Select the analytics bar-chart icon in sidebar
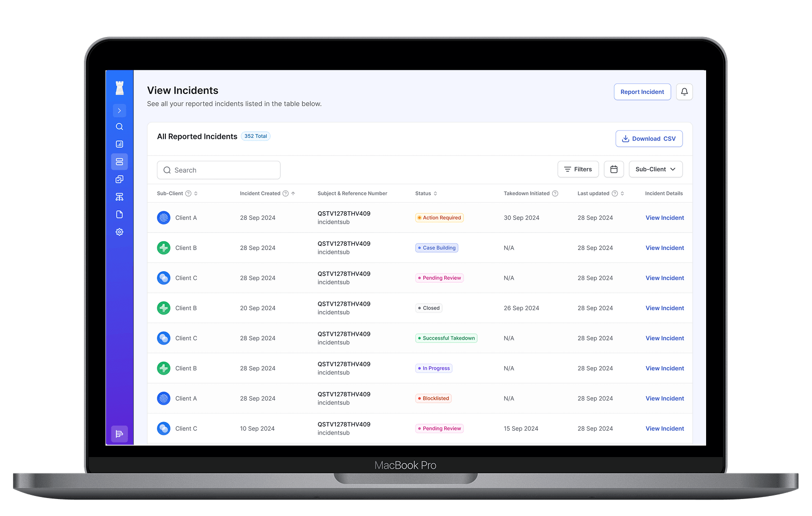Screen dimensions: 812x516 (119, 144)
